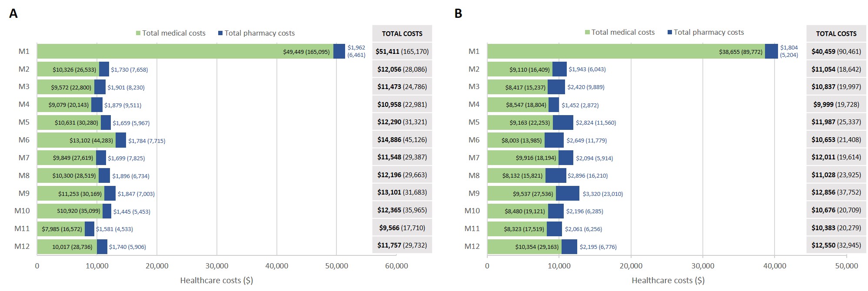Click the M1 blue pharmacy bar in chart B
This screenshot has width=868, height=291.
[771, 51]
